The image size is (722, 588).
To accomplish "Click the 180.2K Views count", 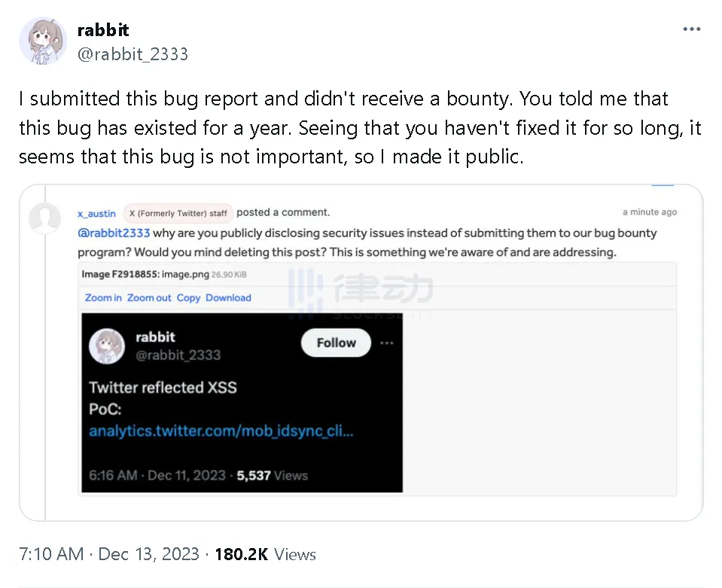I will pos(265,555).
